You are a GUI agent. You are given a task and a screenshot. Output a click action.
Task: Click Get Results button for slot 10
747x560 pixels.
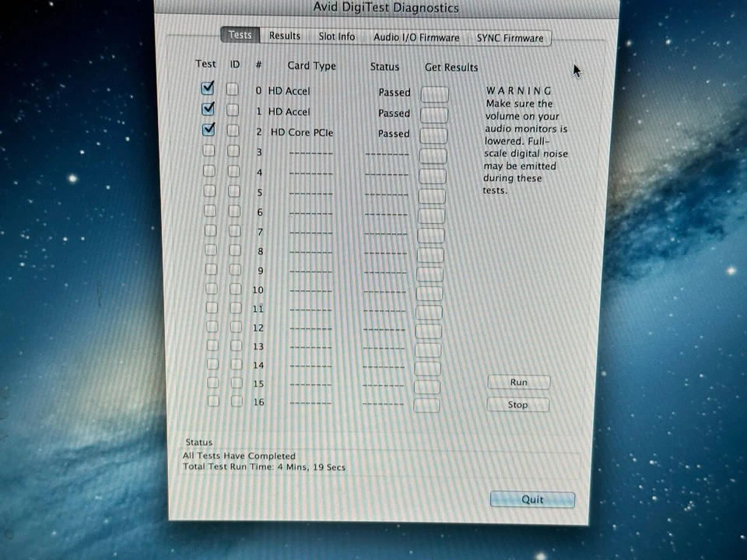[430, 293]
